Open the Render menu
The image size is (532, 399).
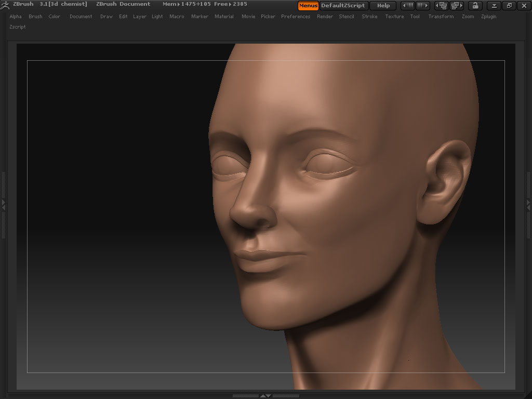pos(325,16)
